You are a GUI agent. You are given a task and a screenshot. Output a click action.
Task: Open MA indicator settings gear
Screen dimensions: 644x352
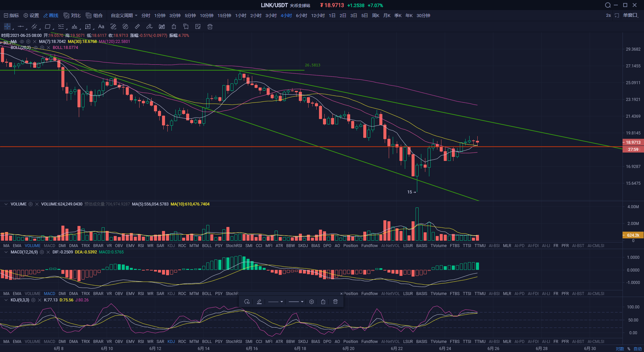[29, 42]
